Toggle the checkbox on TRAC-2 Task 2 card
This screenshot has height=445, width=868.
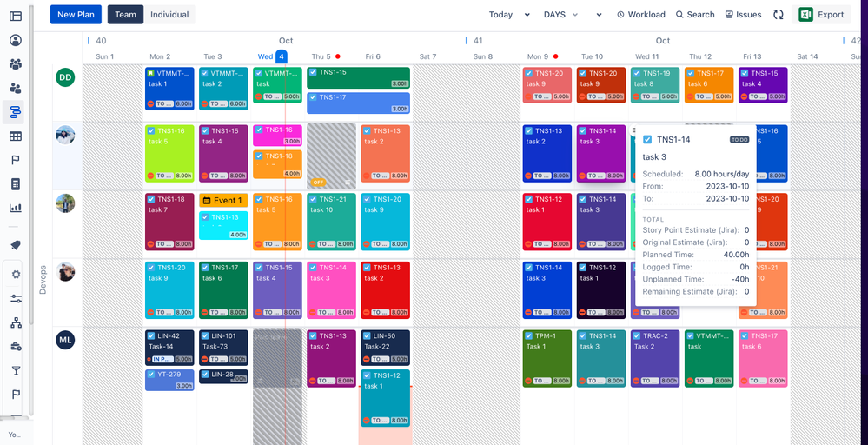[x=636, y=335]
